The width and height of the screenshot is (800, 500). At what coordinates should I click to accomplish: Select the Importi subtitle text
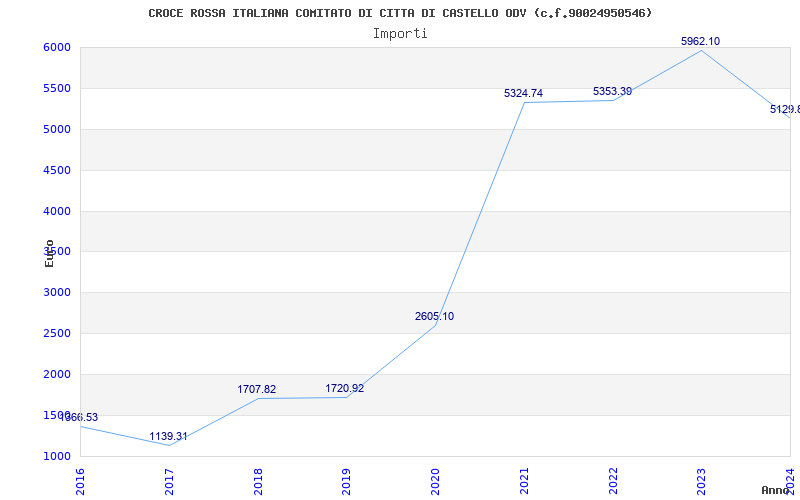tap(400, 34)
